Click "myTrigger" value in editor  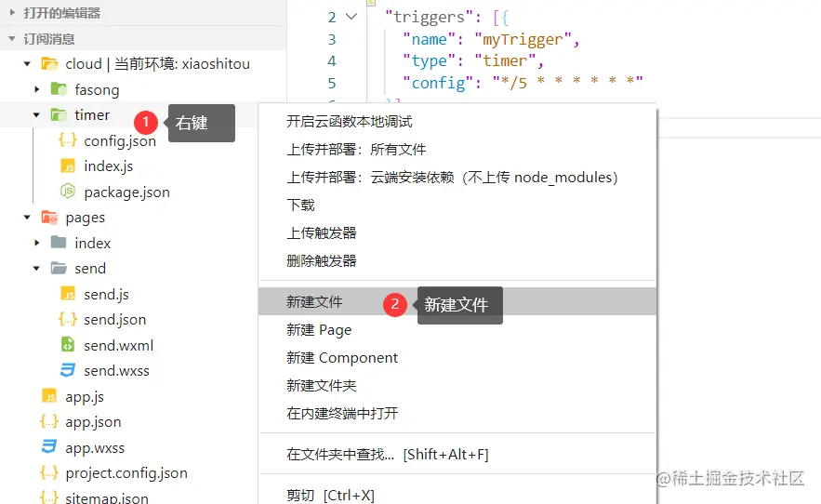(x=523, y=39)
